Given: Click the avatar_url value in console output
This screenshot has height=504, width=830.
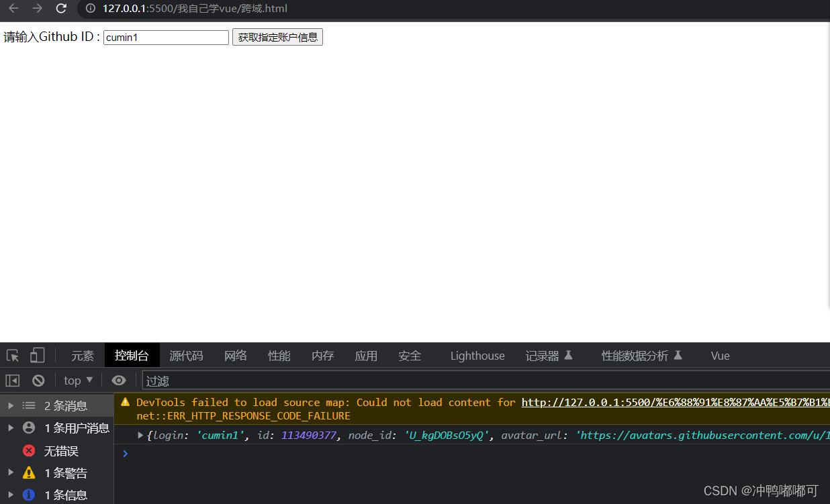Looking at the screenshot, I should pos(702,436).
